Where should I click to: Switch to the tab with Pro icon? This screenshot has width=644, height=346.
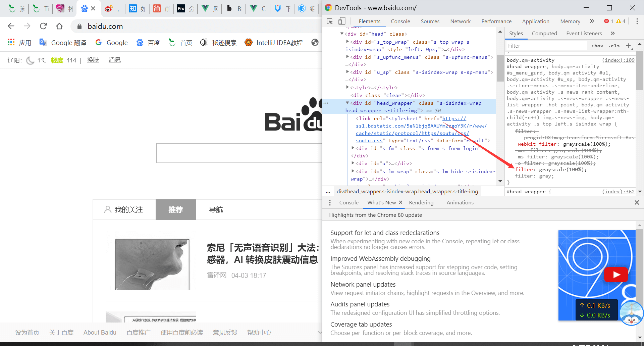(181, 9)
